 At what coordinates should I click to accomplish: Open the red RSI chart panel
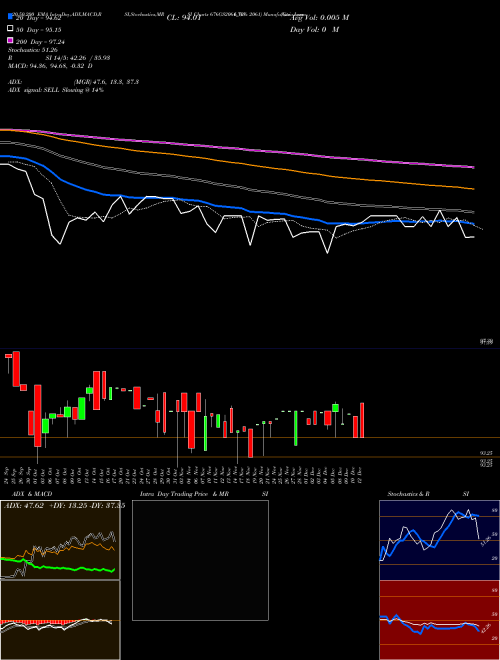(x=439, y=620)
